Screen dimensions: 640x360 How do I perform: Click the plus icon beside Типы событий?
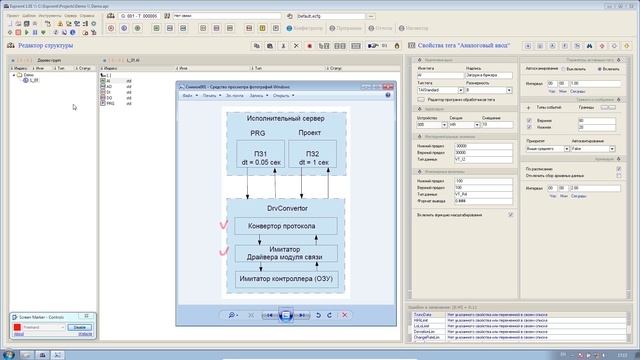click(529, 108)
